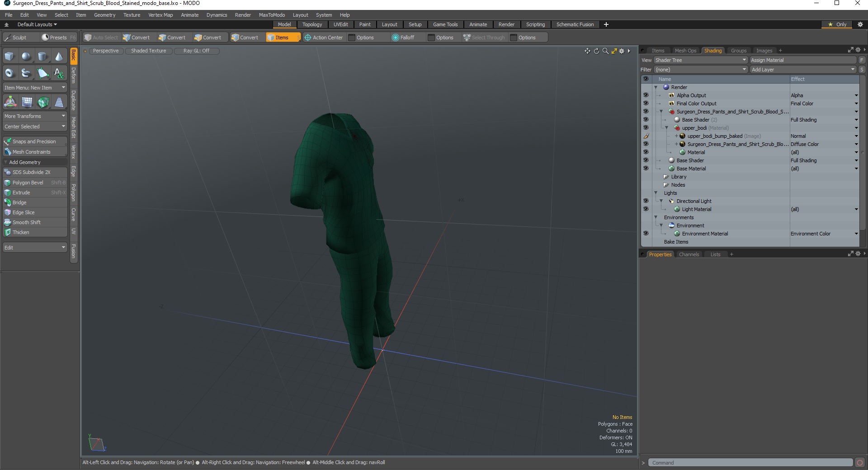Open viewport settings gear icon
Screen dimensions: 868x470
click(622, 51)
